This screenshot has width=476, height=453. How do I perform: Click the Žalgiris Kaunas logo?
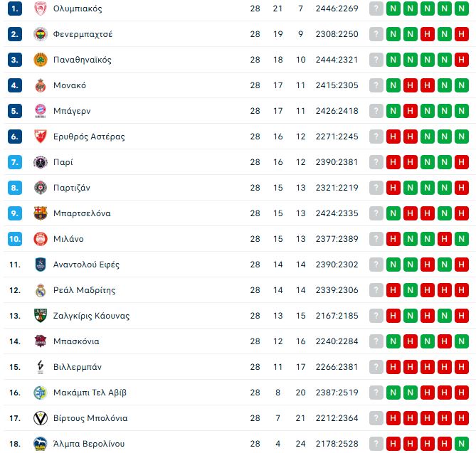coord(40,316)
